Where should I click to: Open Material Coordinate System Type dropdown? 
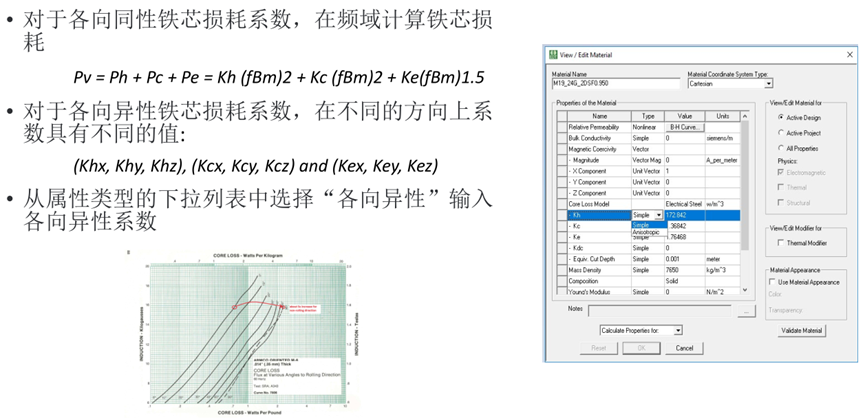768,84
